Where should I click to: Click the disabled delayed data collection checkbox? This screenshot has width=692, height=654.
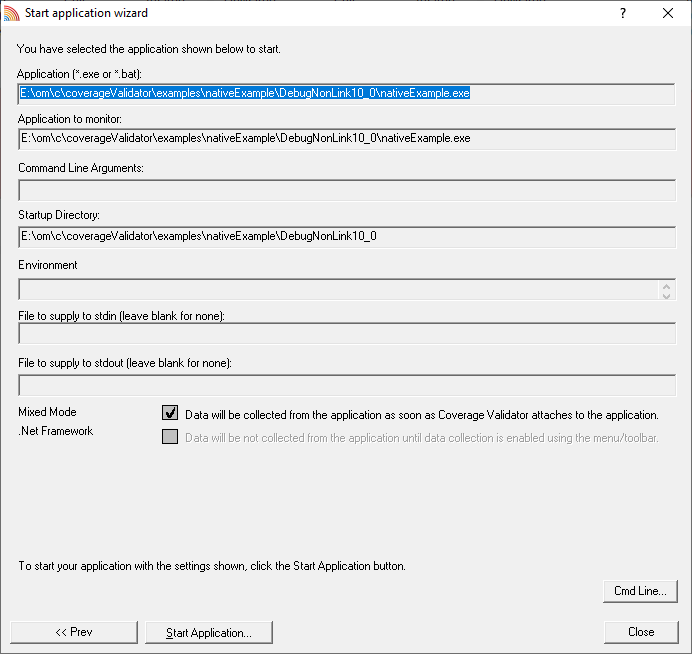[x=170, y=437]
